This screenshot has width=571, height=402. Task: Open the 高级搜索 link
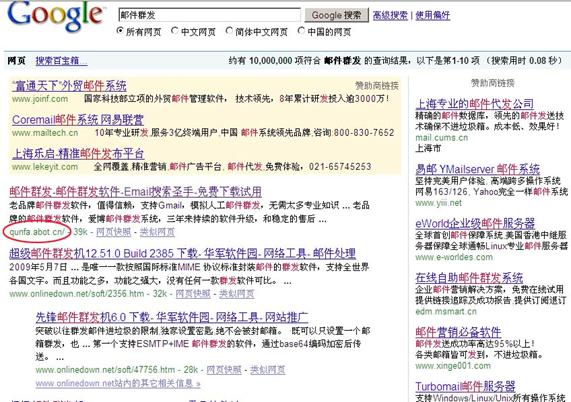(x=390, y=15)
